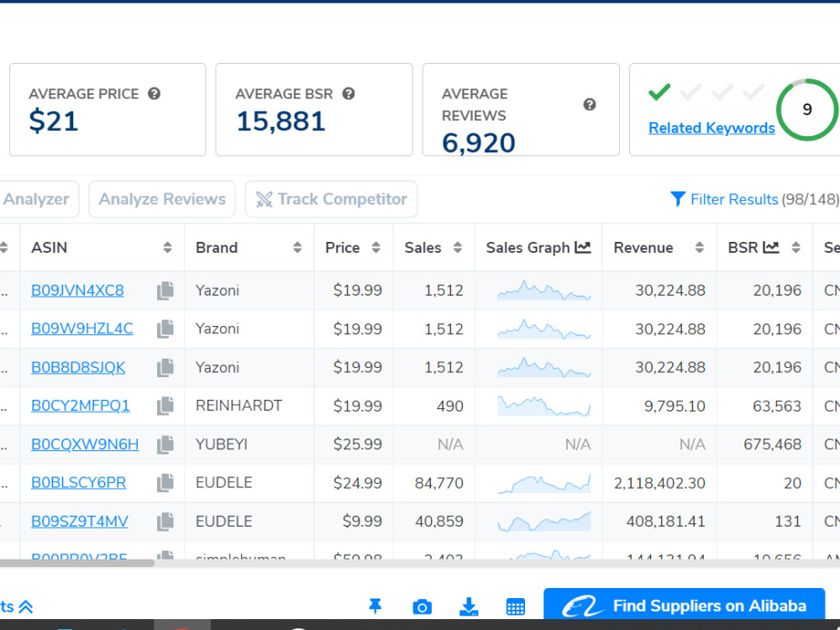Copy ASIN B0CY2MFPQ1 with copy icon
The height and width of the screenshot is (630, 840).
pyautogui.click(x=165, y=406)
